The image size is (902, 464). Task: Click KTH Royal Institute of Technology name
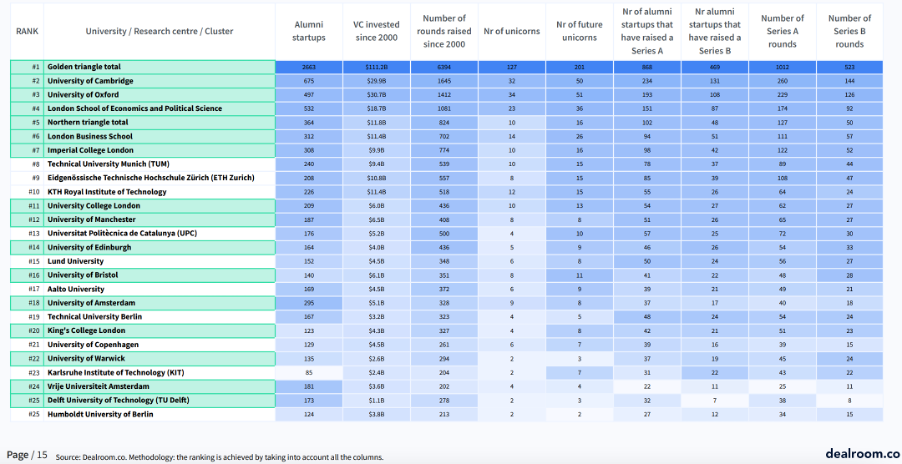pos(106,191)
